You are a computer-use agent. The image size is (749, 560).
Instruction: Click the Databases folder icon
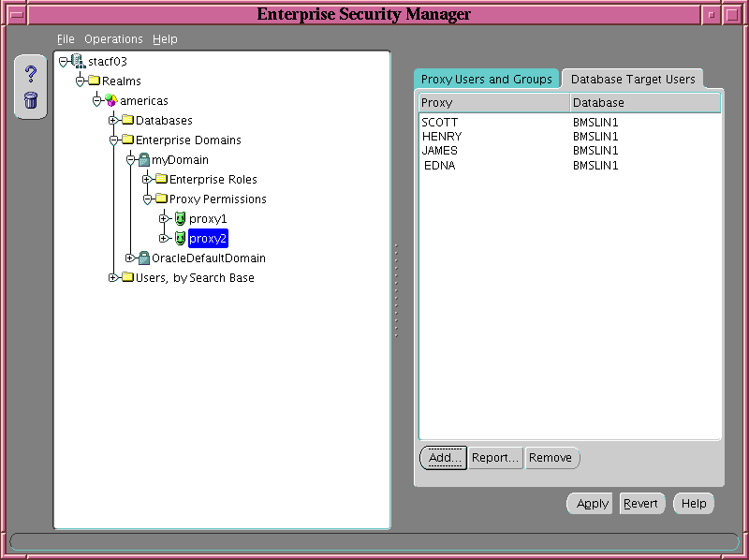[127, 121]
